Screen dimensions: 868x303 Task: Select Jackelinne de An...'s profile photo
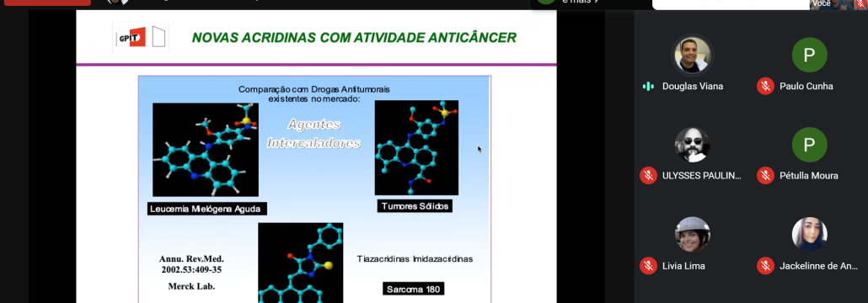[x=809, y=235]
